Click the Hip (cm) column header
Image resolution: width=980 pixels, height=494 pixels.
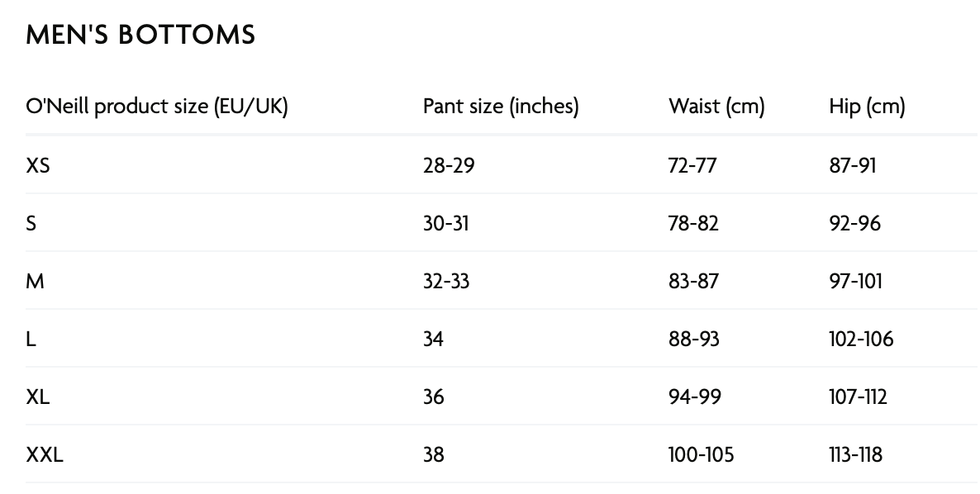[867, 107]
